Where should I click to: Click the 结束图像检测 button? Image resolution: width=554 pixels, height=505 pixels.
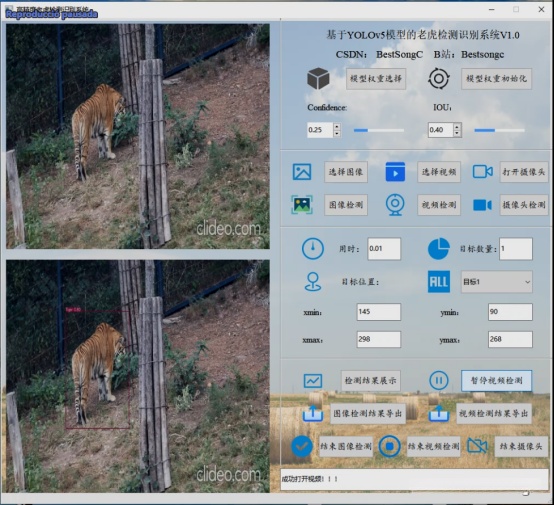coord(346,446)
